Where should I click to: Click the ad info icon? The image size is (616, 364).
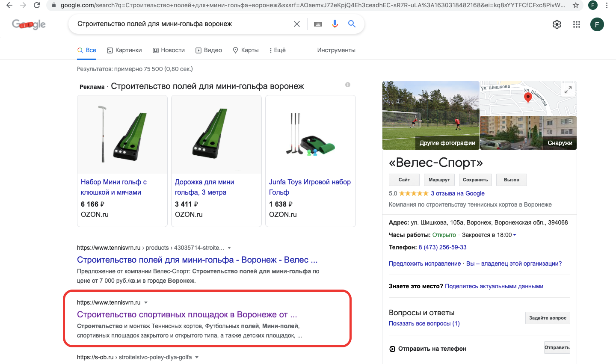348,85
